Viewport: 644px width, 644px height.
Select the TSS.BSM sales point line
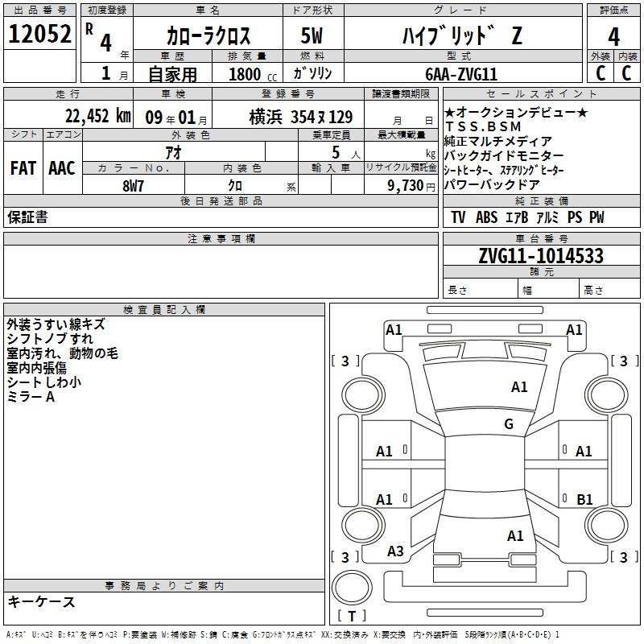tap(483, 126)
